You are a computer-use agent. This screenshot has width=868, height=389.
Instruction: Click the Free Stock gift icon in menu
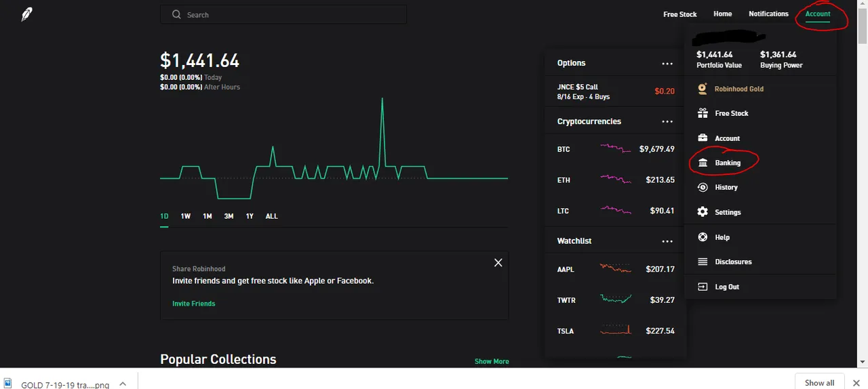[703, 113]
